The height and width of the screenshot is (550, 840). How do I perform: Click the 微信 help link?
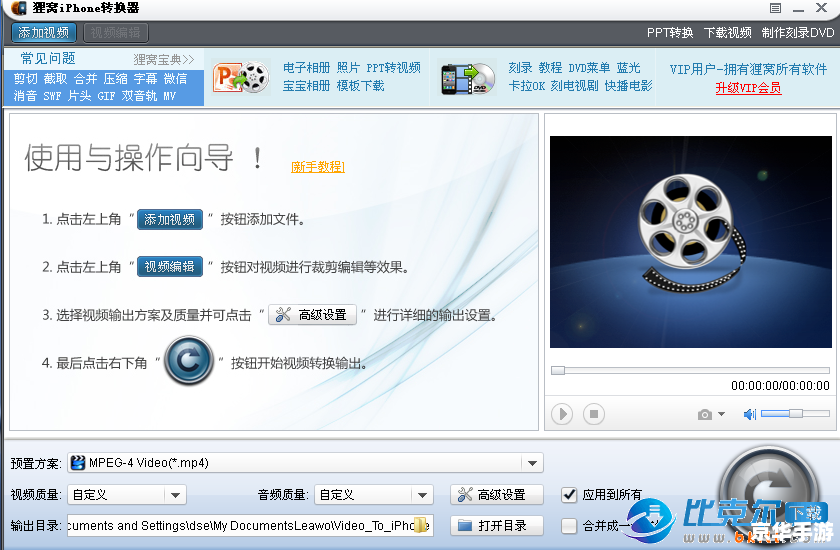tap(175, 79)
